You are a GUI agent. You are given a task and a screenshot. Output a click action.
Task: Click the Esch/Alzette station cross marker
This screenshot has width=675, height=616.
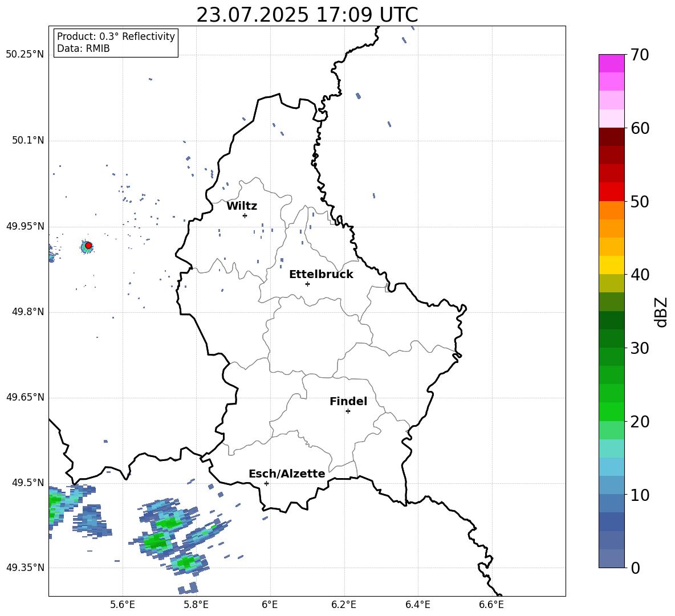click(266, 483)
